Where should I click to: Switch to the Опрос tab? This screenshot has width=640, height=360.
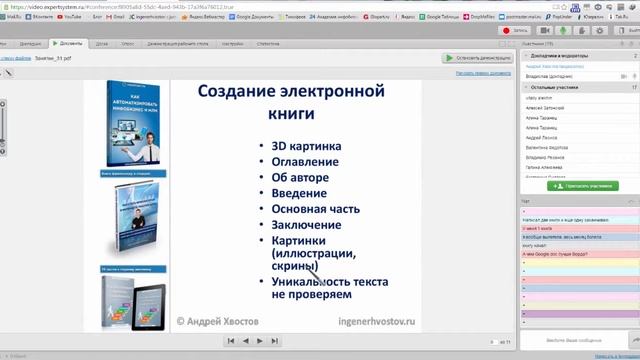pyautogui.click(x=128, y=44)
